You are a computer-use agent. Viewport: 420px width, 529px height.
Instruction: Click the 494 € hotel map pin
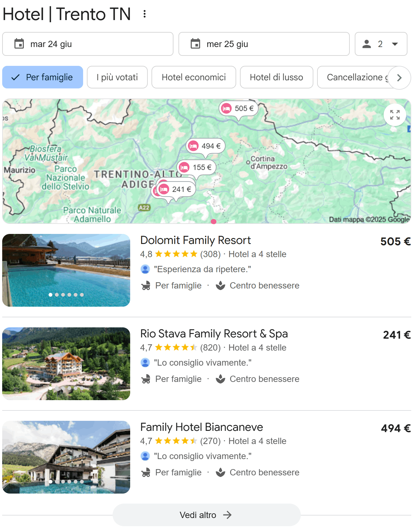(x=206, y=146)
